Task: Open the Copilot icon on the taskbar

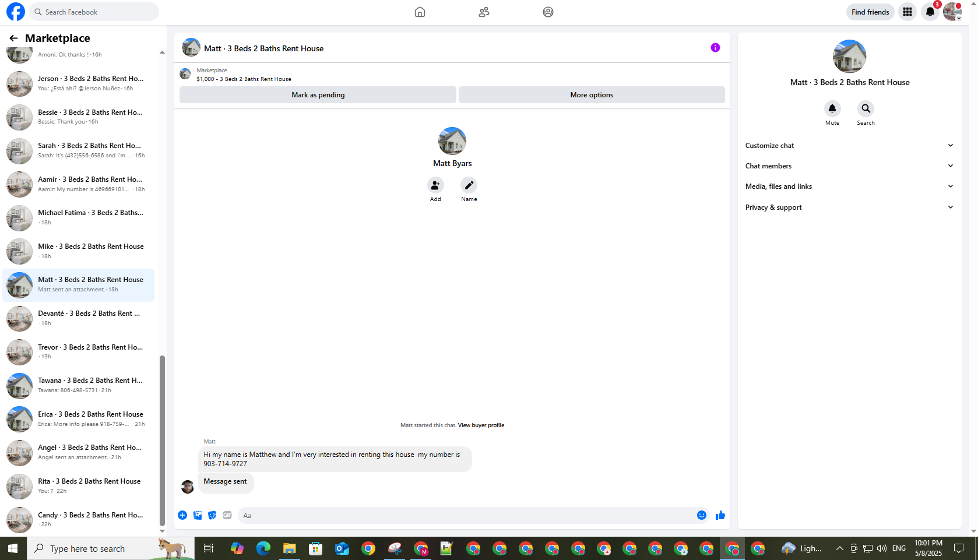Action: tap(237, 548)
